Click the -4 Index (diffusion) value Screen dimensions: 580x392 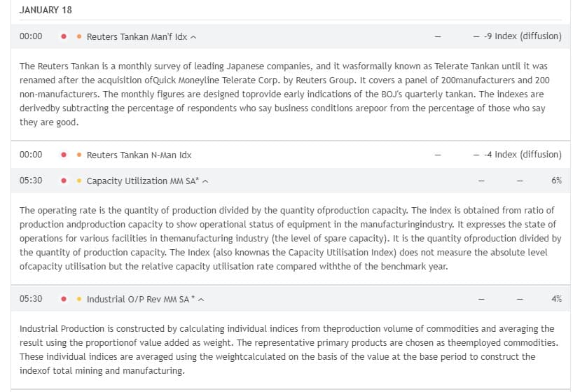[523, 155]
